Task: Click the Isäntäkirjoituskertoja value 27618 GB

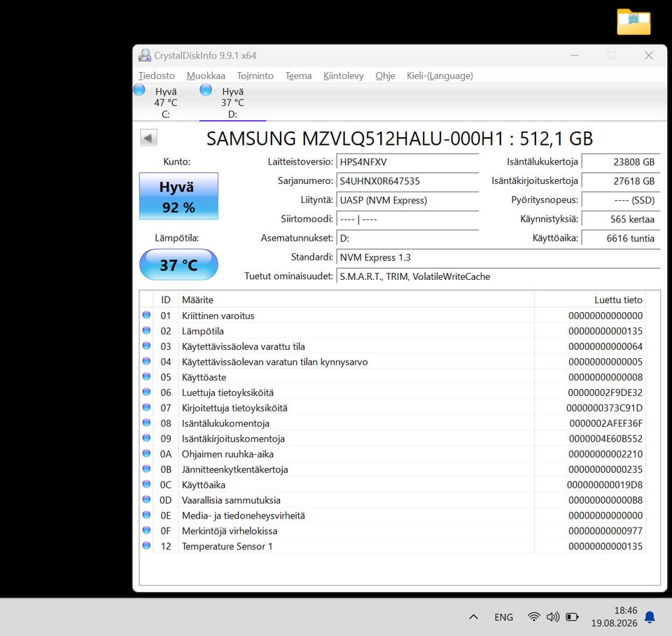Action: click(621, 181)
